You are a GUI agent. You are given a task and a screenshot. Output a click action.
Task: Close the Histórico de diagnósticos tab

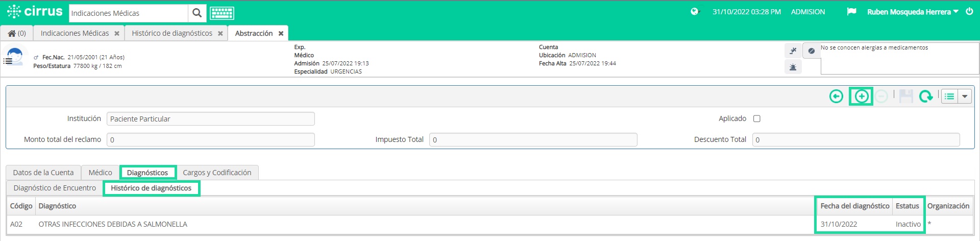(x=220, y=33)
